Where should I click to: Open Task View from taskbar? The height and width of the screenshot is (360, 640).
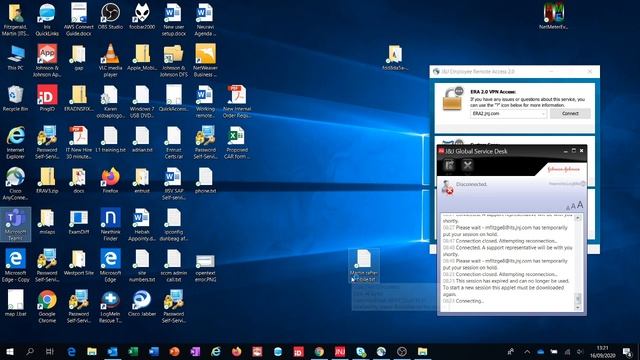point(50,351)
